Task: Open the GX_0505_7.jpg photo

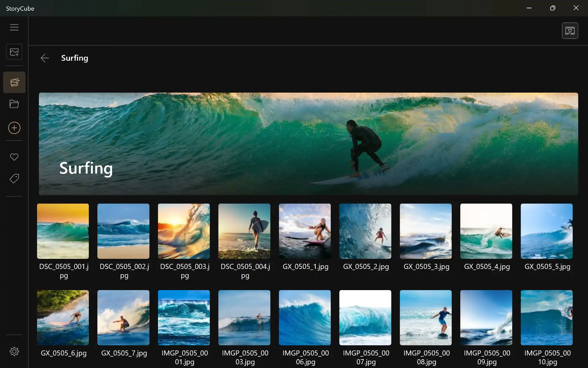Action: tap(123, 318)
